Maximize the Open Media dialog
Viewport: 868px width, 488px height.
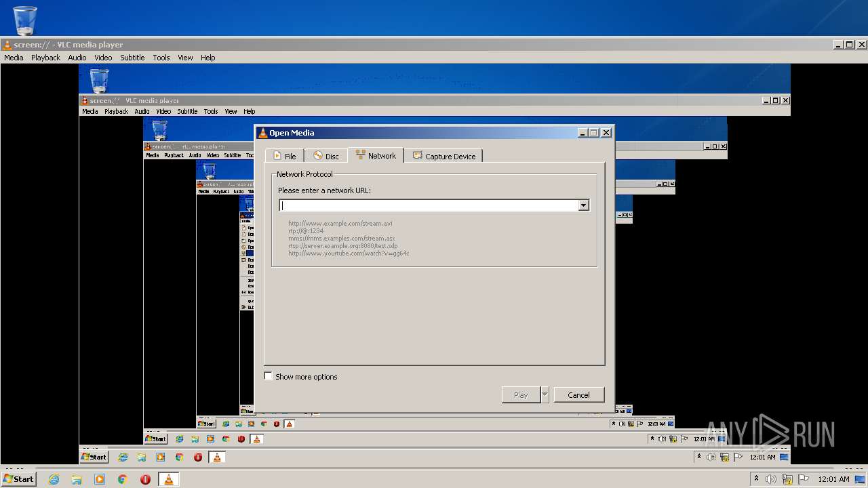tap(594, 133)
